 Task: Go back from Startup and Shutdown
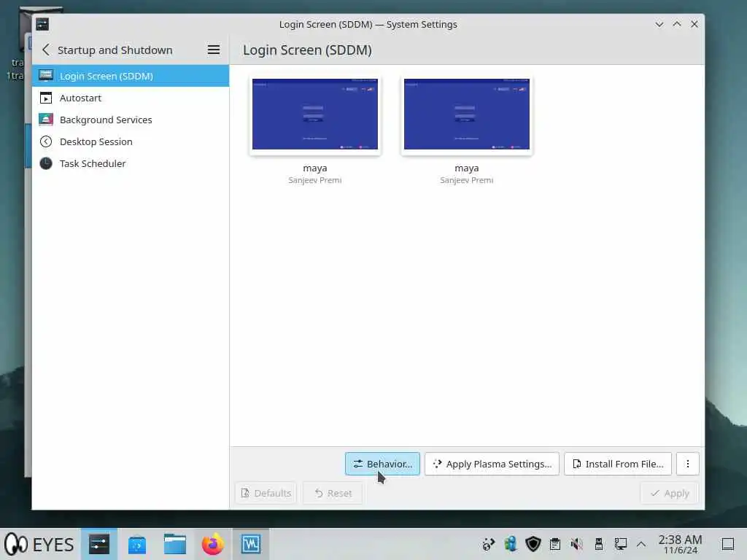46,50
